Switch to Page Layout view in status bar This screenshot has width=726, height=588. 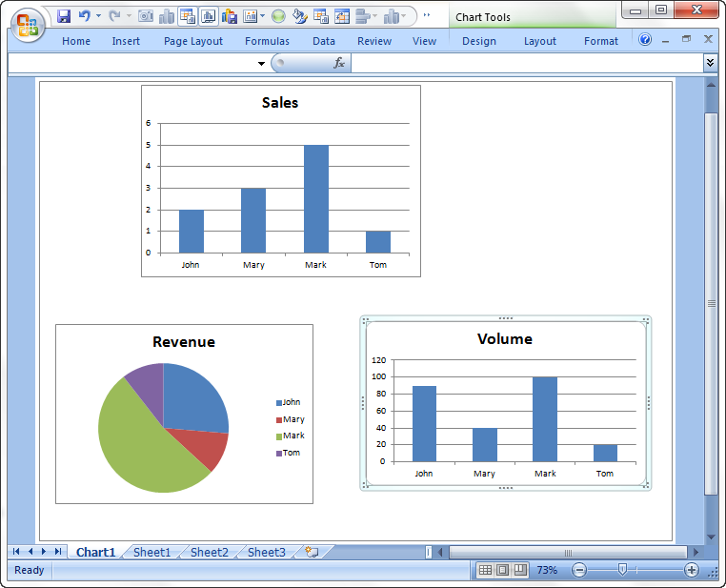pos(502,570)
